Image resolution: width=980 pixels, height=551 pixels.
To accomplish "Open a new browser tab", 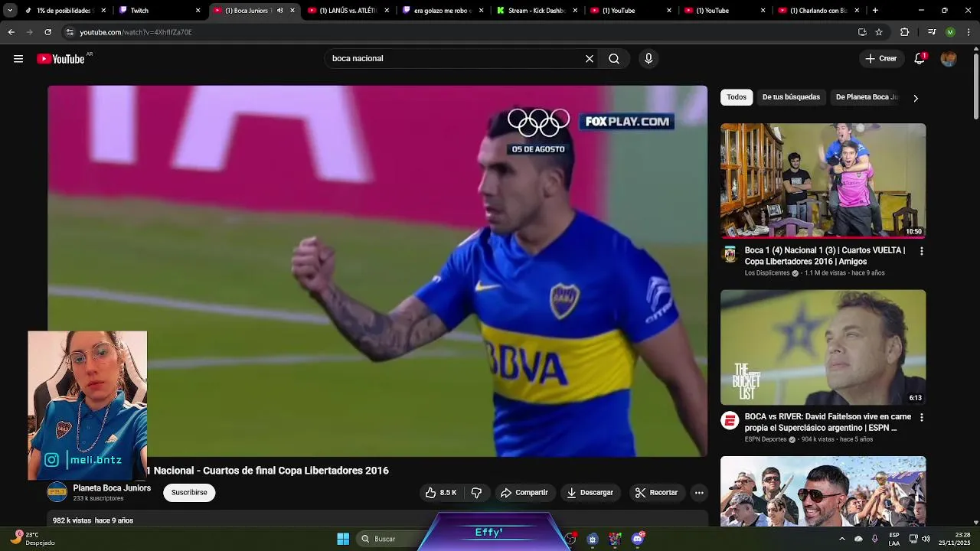I will [x=875, y=11].
